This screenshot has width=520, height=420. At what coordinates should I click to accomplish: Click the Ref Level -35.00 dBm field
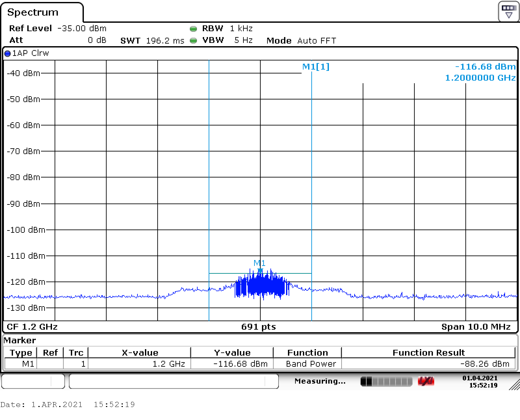[x=58, y=29]
